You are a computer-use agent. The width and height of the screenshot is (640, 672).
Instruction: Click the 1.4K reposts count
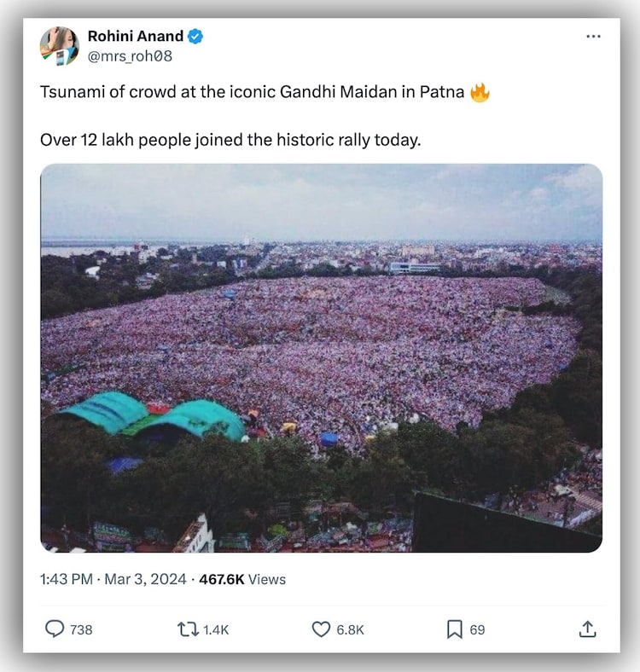(x=216, y=630)
